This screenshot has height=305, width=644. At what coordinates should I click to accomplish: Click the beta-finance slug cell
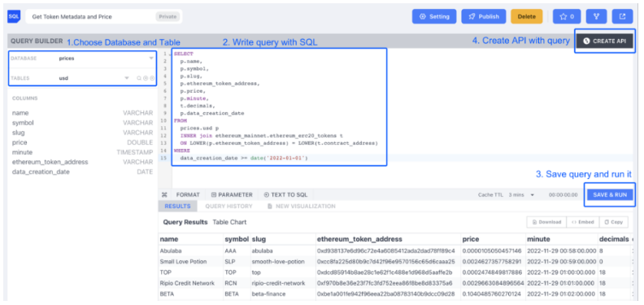(268, 294)
